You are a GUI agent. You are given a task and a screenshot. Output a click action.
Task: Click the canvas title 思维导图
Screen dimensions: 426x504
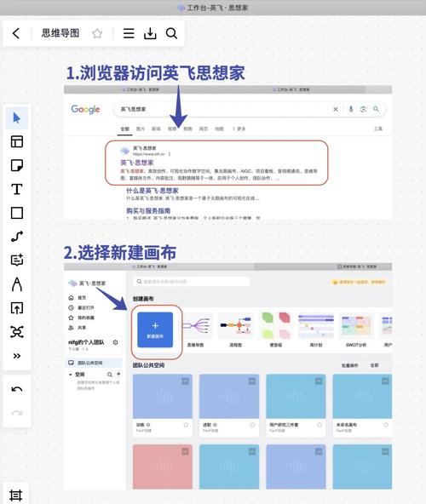60,33
